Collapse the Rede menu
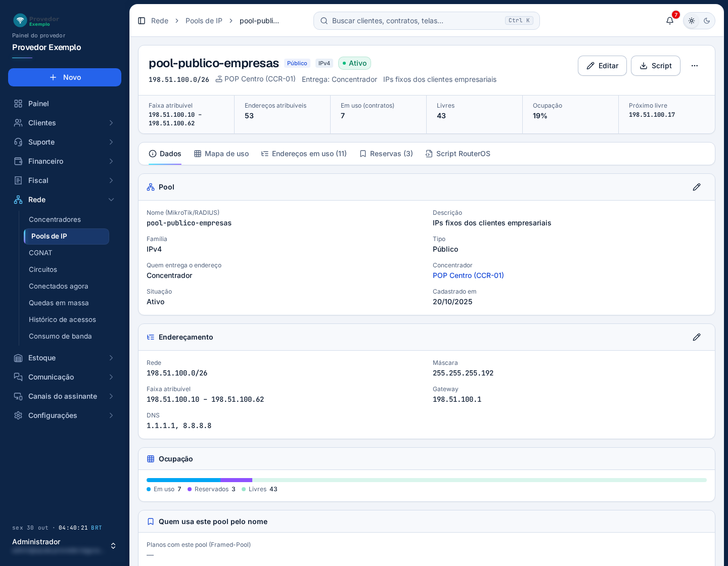Viewport: 728px width, 566px height. tap(65, 200)
